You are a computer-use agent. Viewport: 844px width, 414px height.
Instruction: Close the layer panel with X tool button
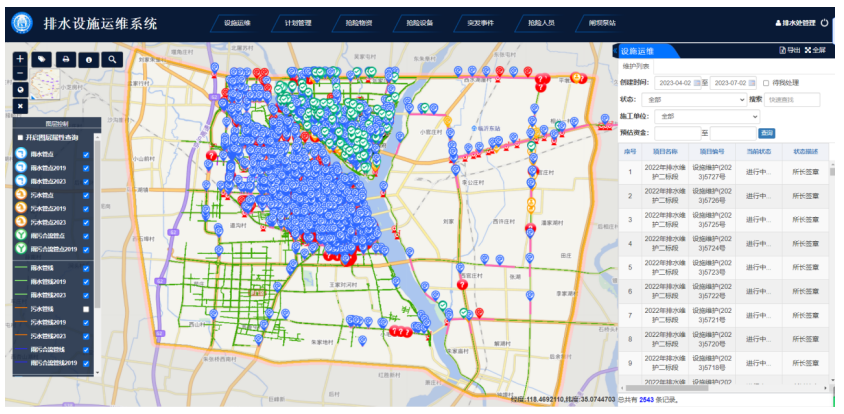[x=20, y=106]
